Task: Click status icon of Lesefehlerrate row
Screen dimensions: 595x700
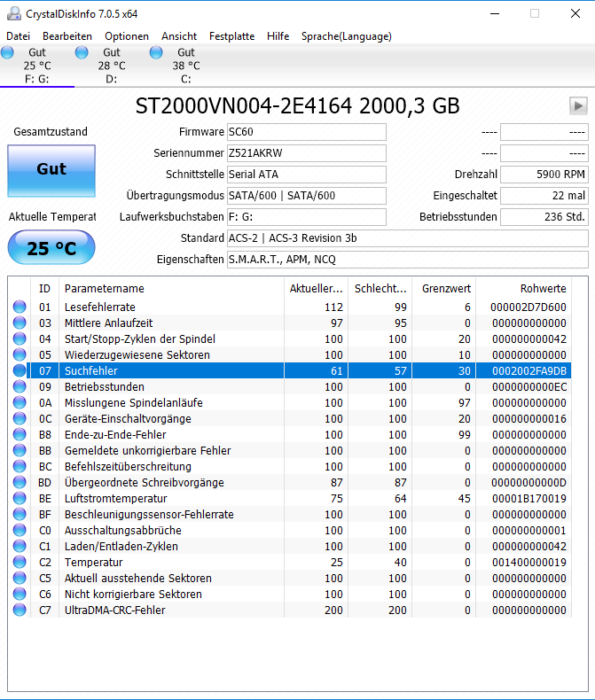Action: 20,307
